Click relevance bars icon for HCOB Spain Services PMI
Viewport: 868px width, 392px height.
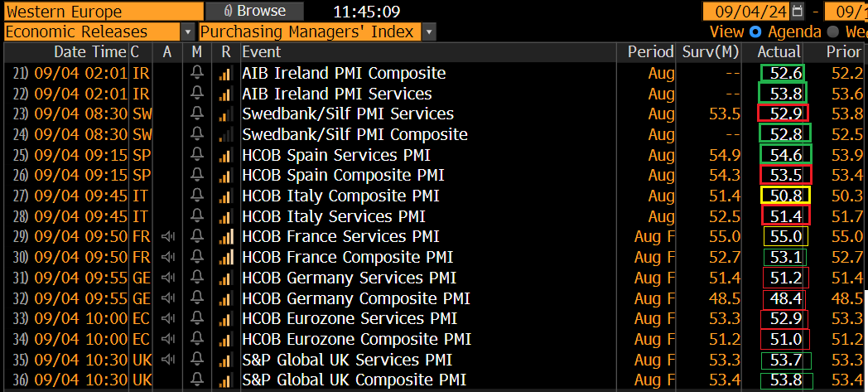pos(225,155)
